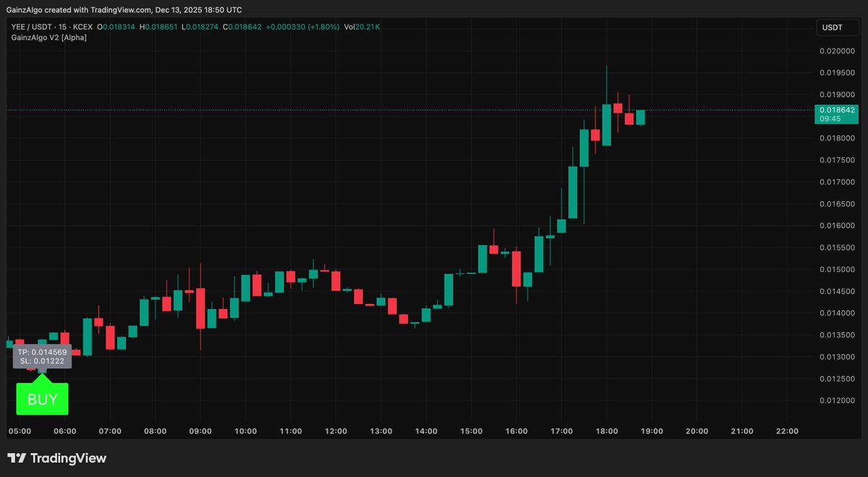Open the price scale by clicking 0.020000
Screen dimensions: 868x477
pos(836,51)
